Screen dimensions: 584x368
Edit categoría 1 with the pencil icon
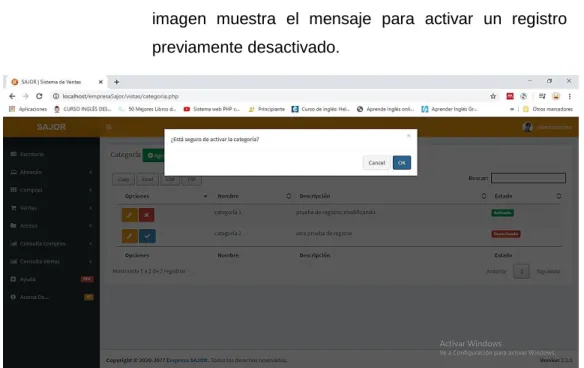click(x=130, y=215)
